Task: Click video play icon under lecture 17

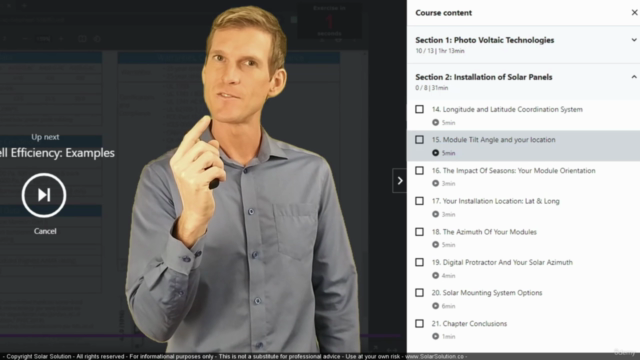Action: click(x=436, y=214)
